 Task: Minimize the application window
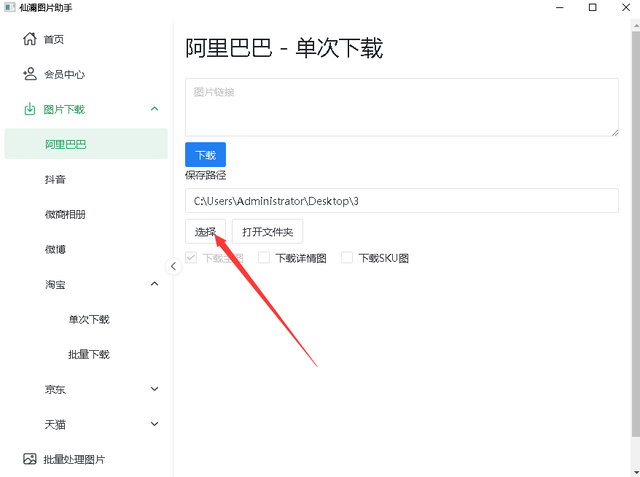pos(560,7)
